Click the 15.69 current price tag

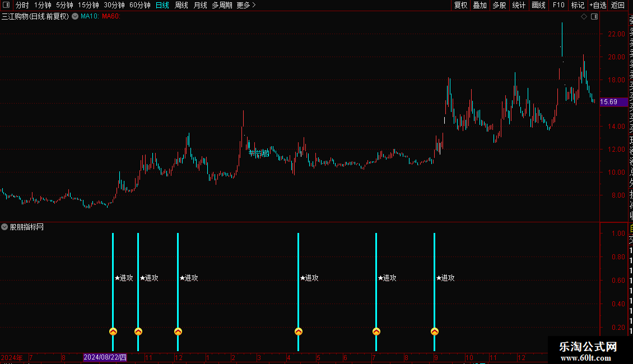[x=613, y=102]
